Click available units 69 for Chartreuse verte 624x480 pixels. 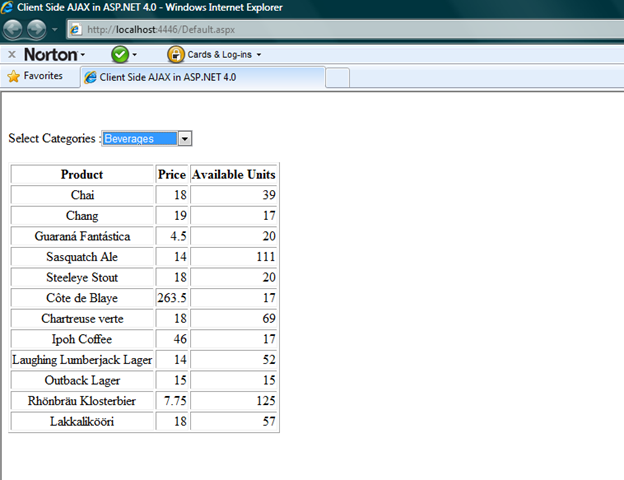pos(234,318)
